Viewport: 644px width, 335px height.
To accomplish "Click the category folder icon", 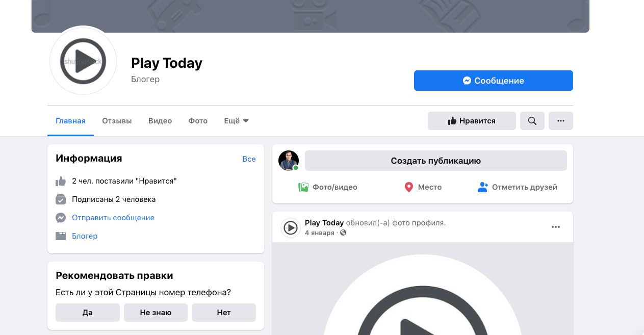I will click(x=61, y=236).
